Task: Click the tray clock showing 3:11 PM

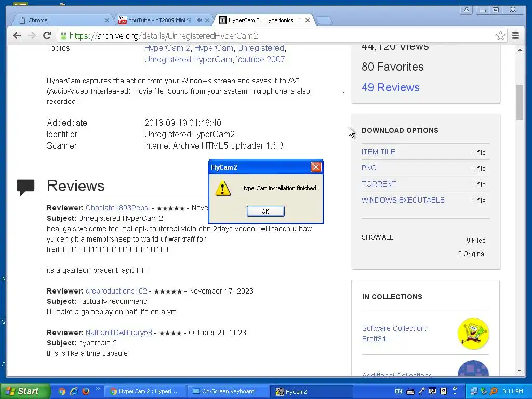Action: coord(512,392)
